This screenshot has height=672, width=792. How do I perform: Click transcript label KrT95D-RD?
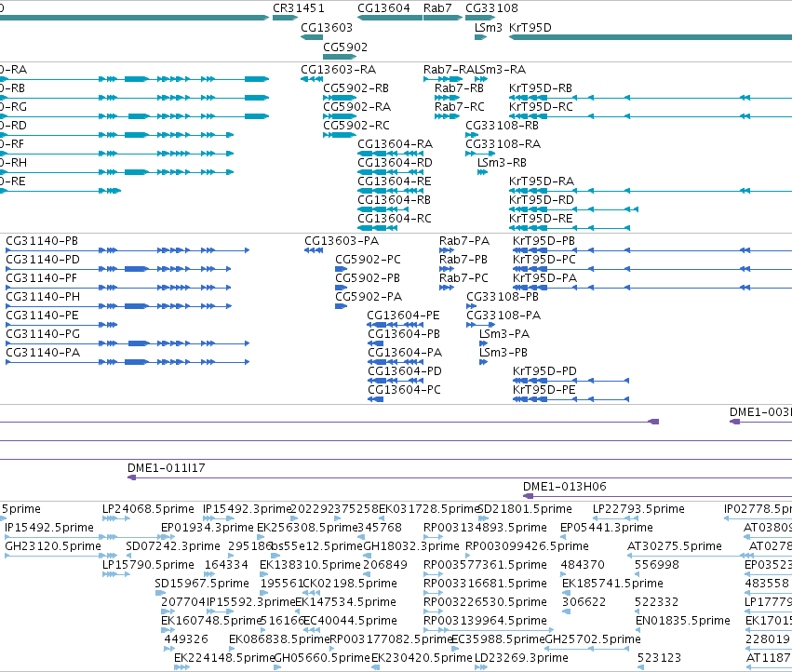(x=541, y=201)
